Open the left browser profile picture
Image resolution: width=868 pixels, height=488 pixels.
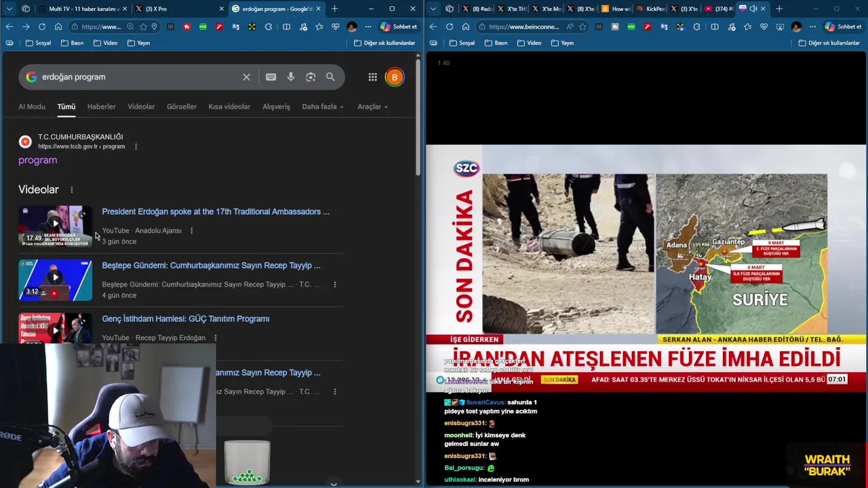pos(351,26)
